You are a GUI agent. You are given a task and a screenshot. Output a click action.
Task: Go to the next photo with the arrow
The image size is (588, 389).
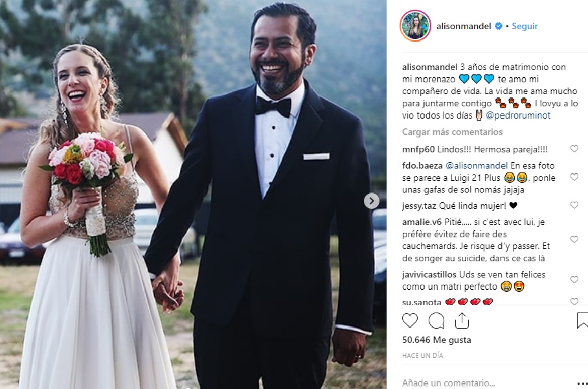(x=371, y=201)
